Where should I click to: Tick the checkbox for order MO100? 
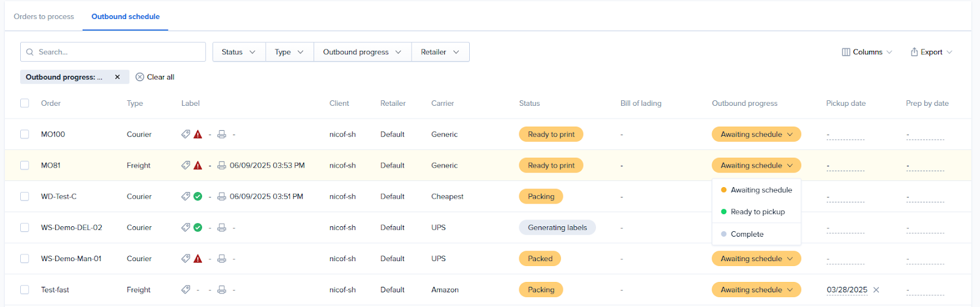[x=24, y=135]
